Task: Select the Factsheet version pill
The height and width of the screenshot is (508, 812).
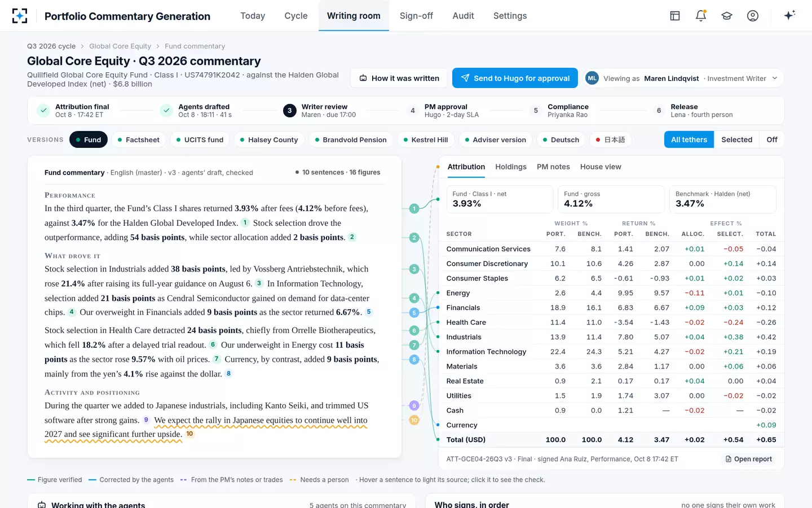Action: click(139, 139)
